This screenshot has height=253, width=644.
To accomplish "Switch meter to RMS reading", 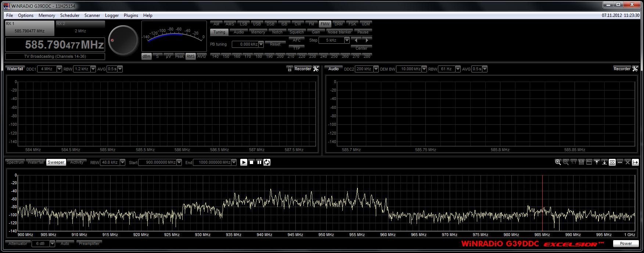I will pyautogui.click(x=190, y=56).
